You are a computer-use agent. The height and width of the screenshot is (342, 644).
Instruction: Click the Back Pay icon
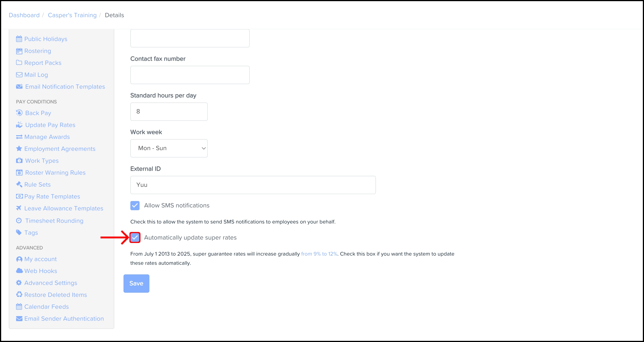click(19, 113)
